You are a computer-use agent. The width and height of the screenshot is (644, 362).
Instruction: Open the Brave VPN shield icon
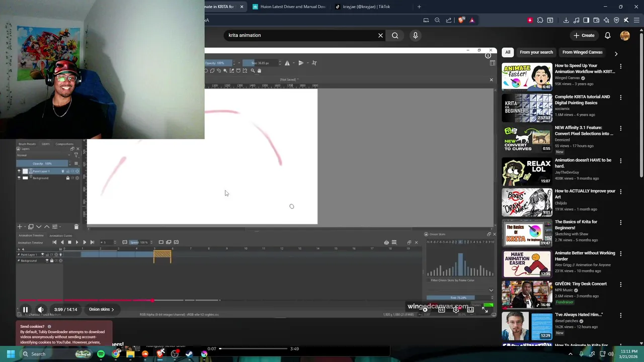click(616, 20)
